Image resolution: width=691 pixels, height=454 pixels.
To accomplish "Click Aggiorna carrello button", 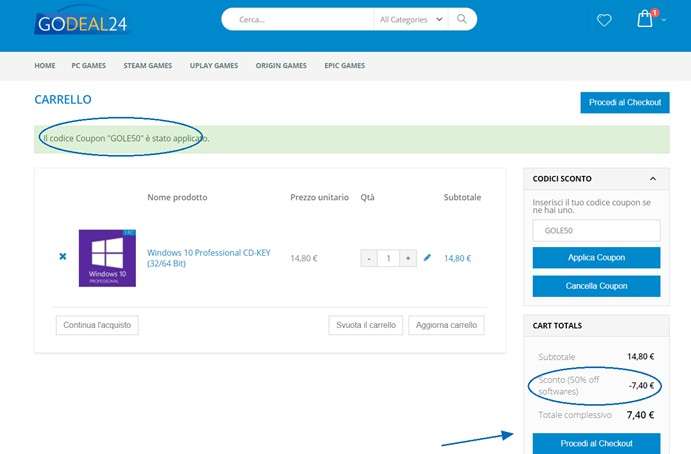I will 446,325.
